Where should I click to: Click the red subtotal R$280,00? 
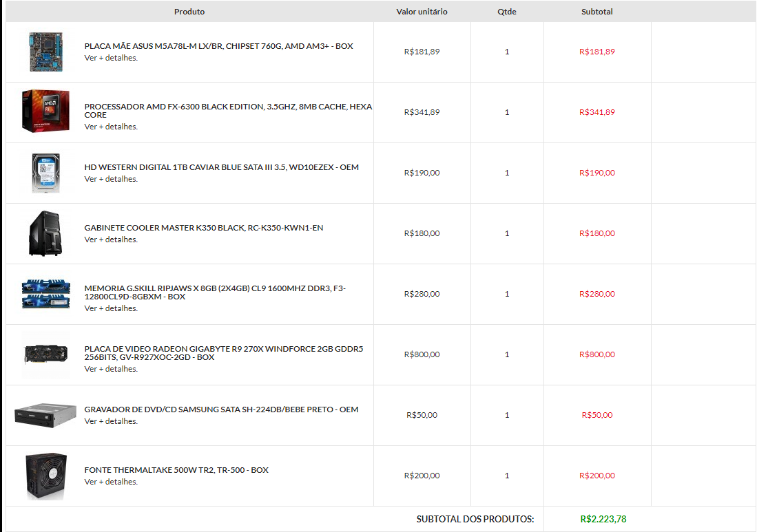pyautogui.click(x=597, y=294)
